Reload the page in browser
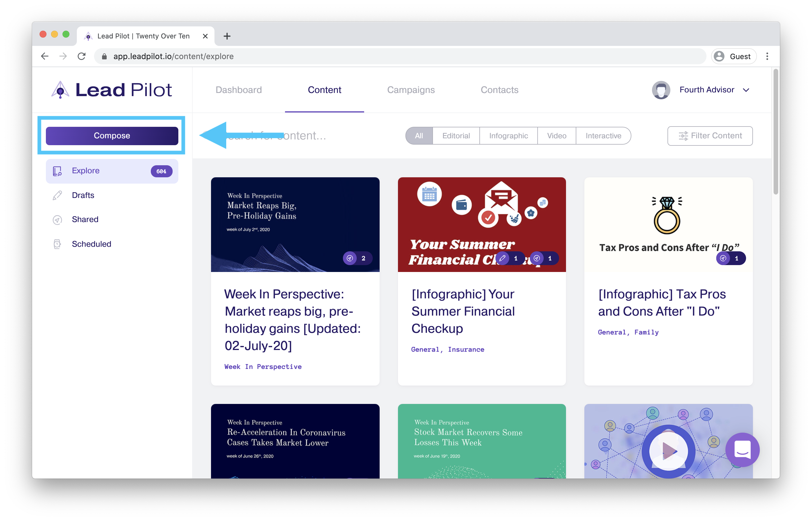The image size is (812, 521). coord(81,56)
